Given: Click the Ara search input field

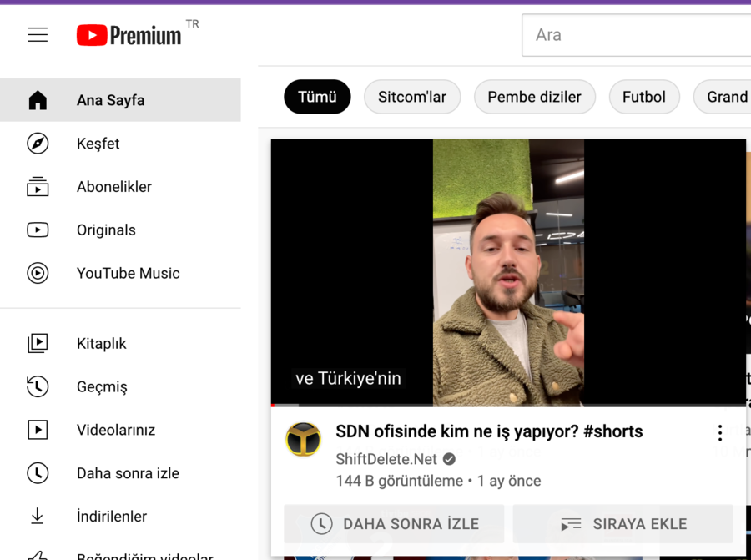Looking at the screenshot, I should 637,35.
